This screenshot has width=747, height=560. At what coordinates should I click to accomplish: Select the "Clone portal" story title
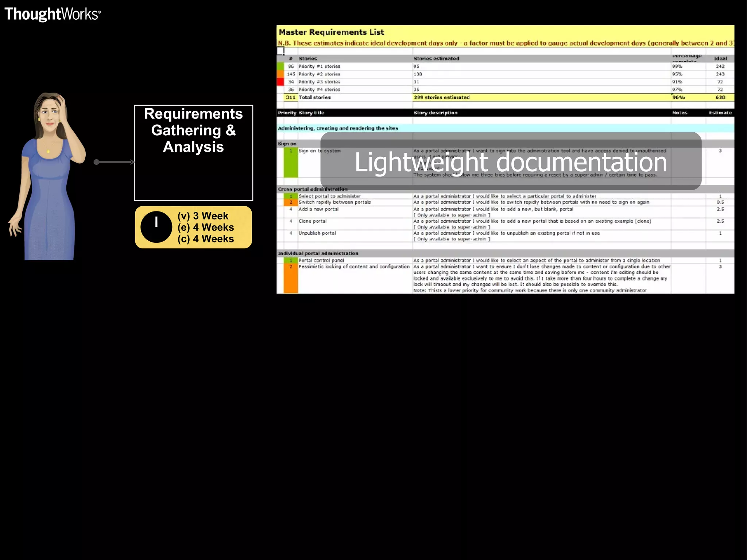313,221
